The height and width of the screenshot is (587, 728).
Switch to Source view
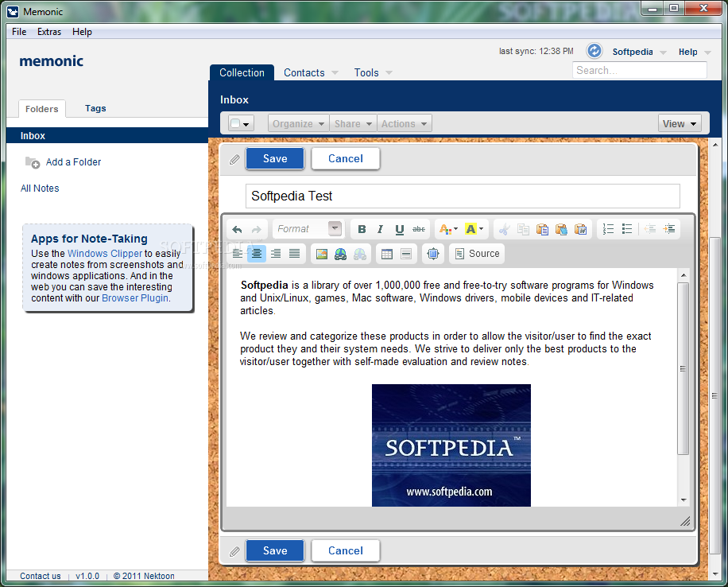(478, 254)
